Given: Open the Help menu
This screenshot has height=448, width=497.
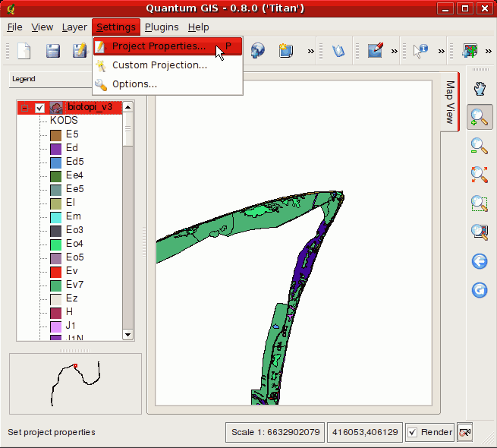Looking at the screenshot, I should [x=198, y=27].
